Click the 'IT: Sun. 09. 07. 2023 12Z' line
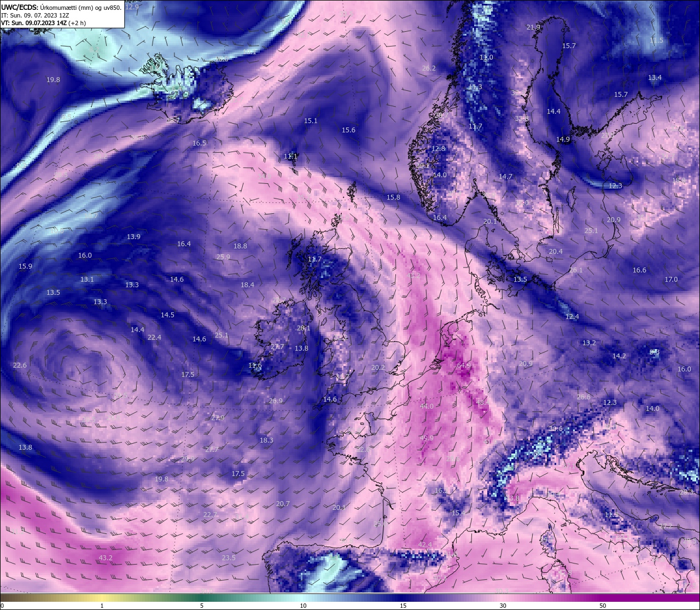Viewport: 700px width, 610px height. (x=35, y=15)
